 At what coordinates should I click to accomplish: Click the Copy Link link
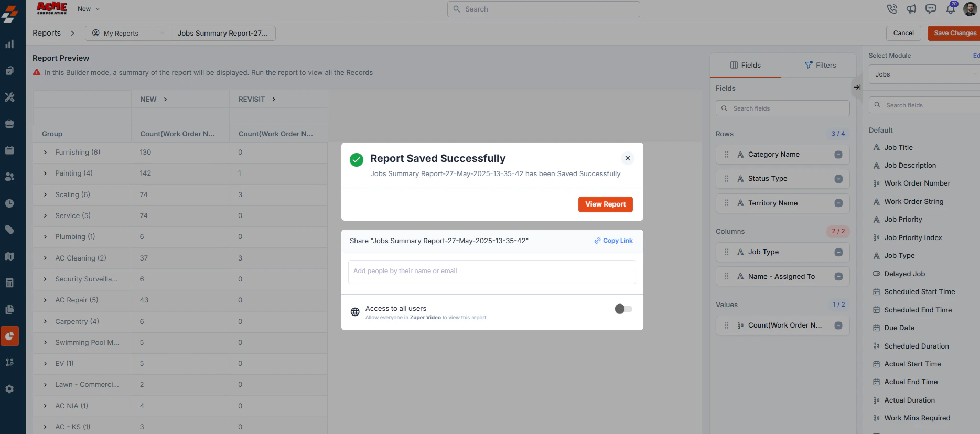click(613, 241)
